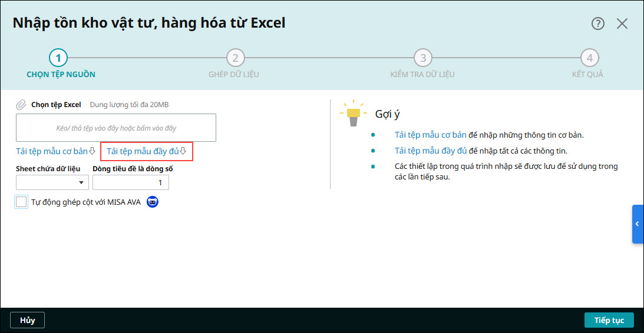Click the Tiếp tục button
Viewport: 644px width, 333px height.
tap(609, 320)
